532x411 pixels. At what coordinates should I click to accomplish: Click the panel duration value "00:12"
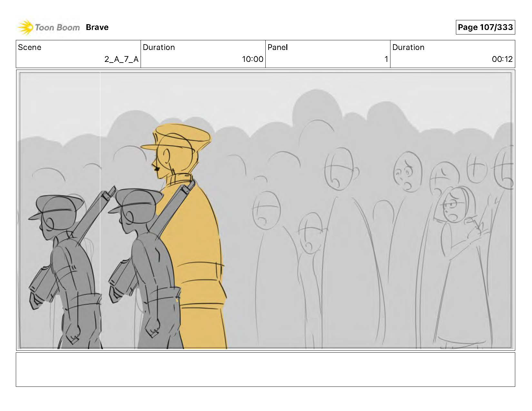[502, 59]
